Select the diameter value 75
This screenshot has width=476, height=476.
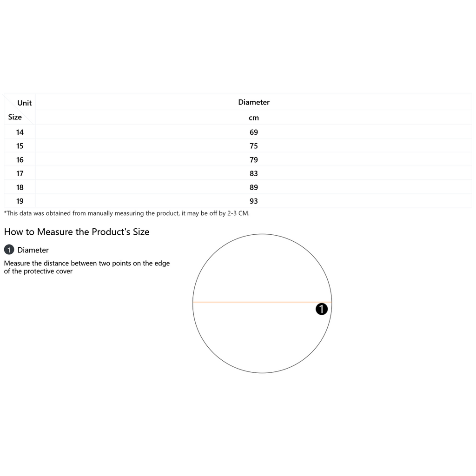(254, 146)
